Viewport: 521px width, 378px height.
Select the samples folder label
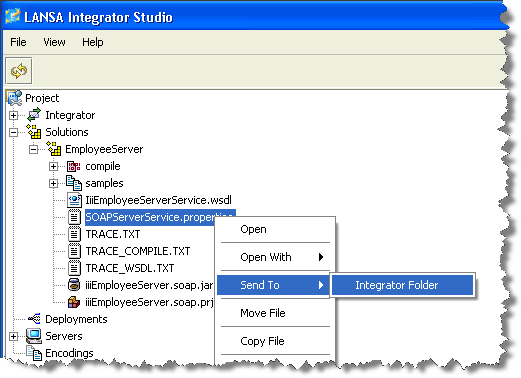[104, 183]
